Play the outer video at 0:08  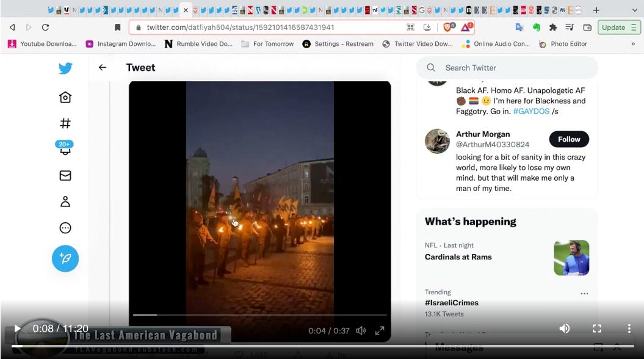17,328
